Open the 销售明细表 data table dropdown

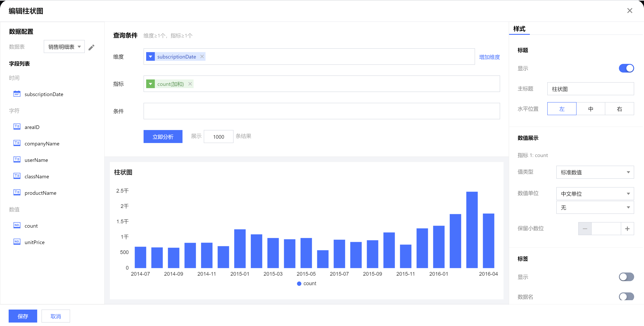[64, 47]
